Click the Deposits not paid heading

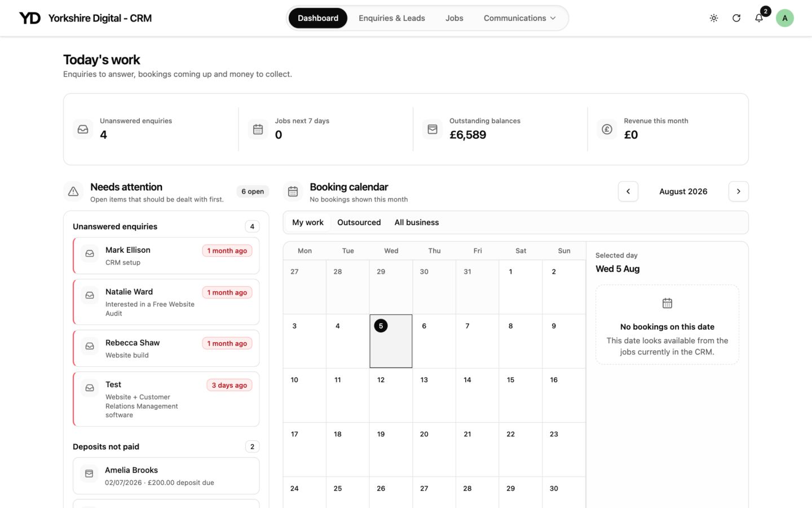pos(106,446)
